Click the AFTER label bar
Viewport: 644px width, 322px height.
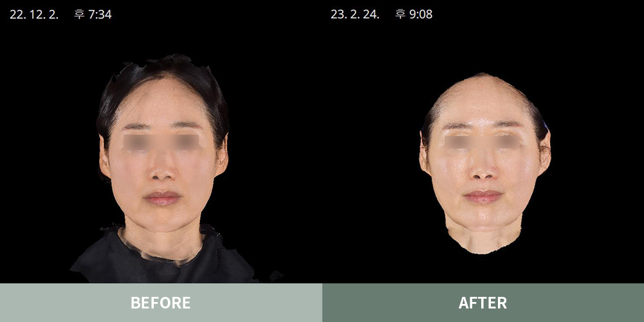[x=483, y=303]
